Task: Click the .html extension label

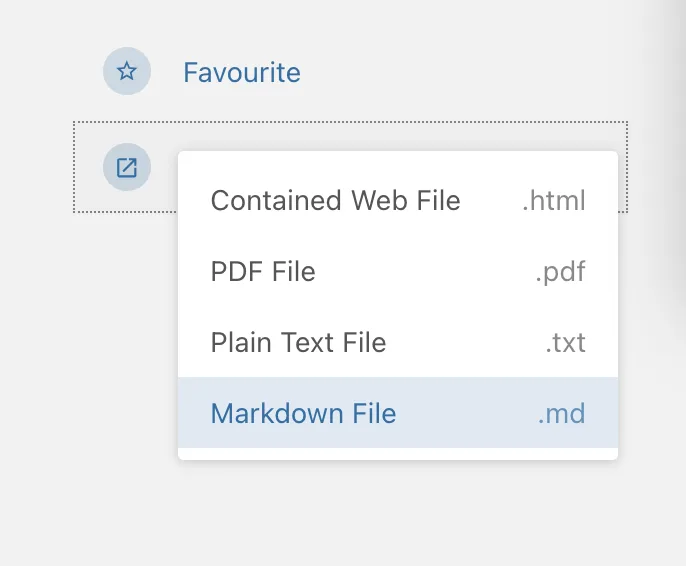Action: tap(553, 200)
